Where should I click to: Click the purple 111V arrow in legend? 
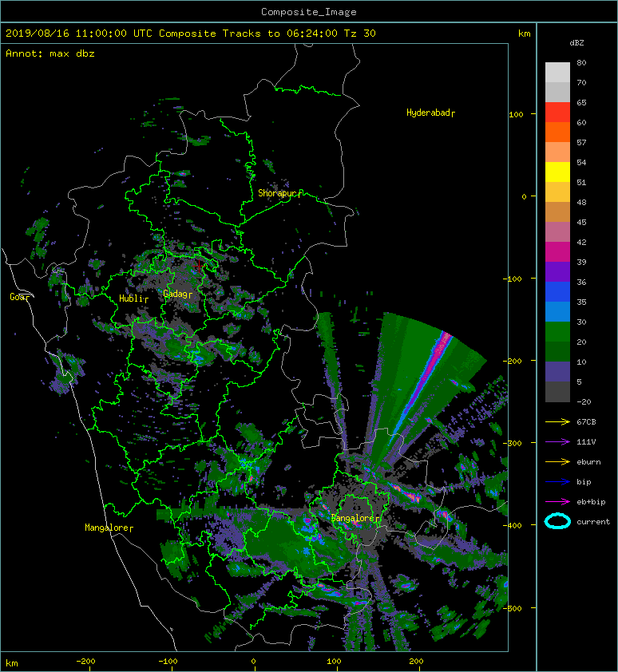[x=557, y=442]
